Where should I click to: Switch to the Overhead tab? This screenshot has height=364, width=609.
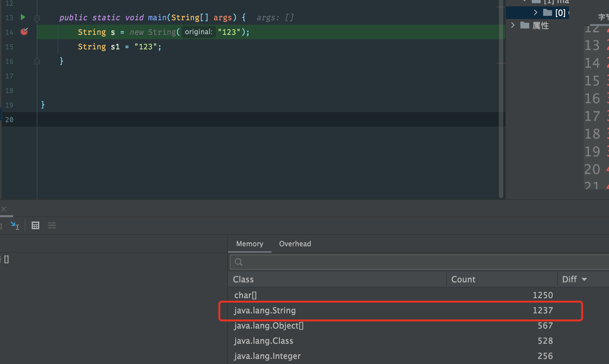point(295,244)
